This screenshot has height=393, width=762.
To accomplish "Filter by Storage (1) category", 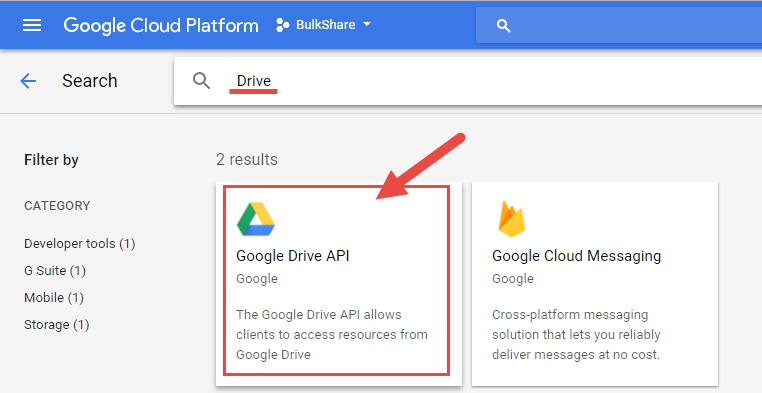I will 57,325.
